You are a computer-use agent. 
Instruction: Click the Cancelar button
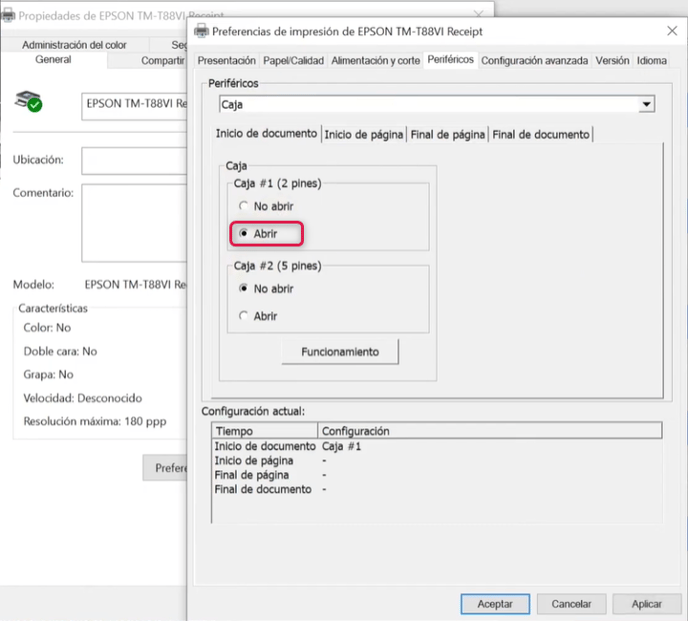(x=571, y=604)
